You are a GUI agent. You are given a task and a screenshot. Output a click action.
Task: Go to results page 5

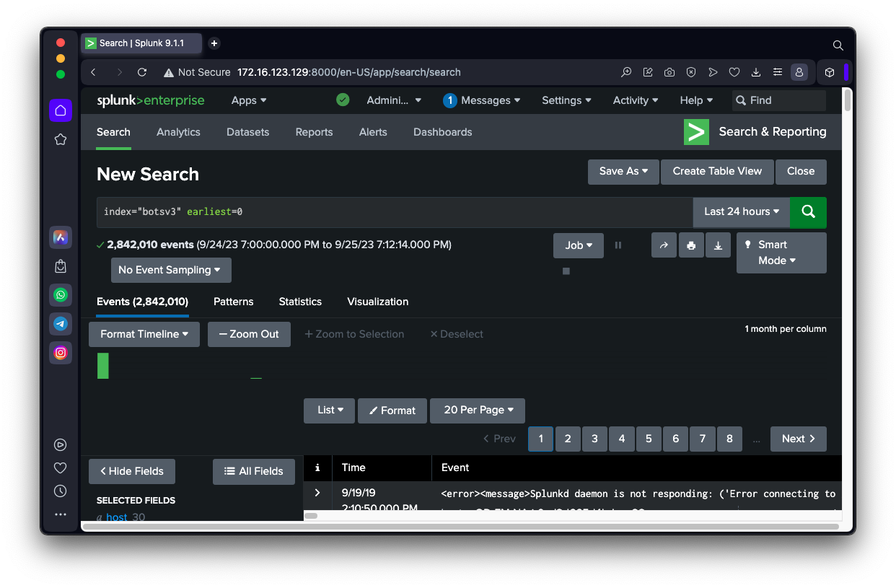pos(649,439)
